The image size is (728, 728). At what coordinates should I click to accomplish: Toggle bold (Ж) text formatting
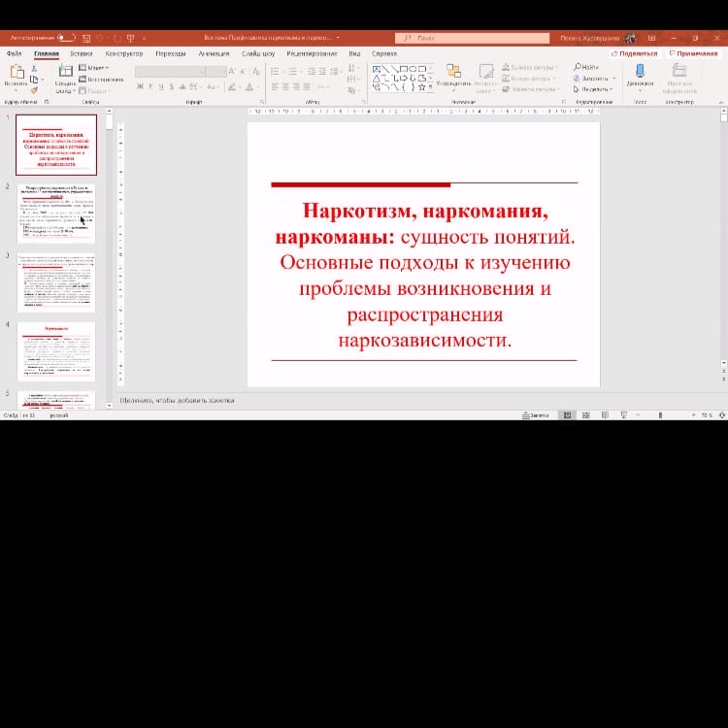(140, 87)
